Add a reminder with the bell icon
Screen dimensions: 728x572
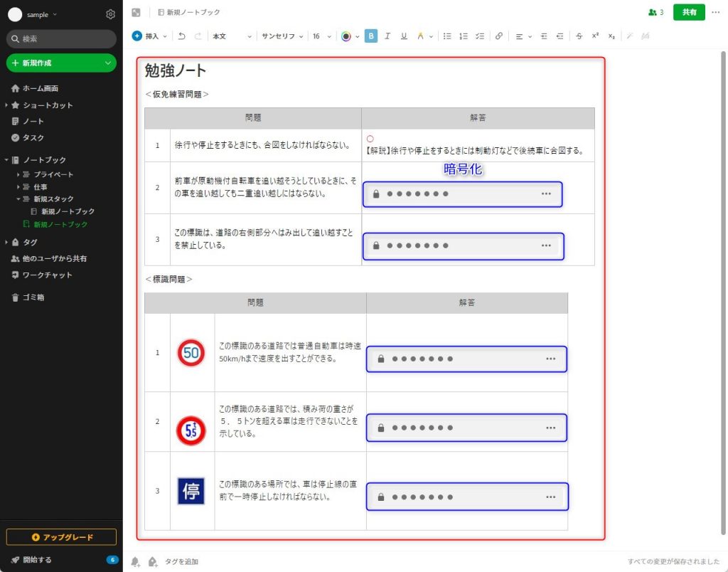(x=135, y=561)
